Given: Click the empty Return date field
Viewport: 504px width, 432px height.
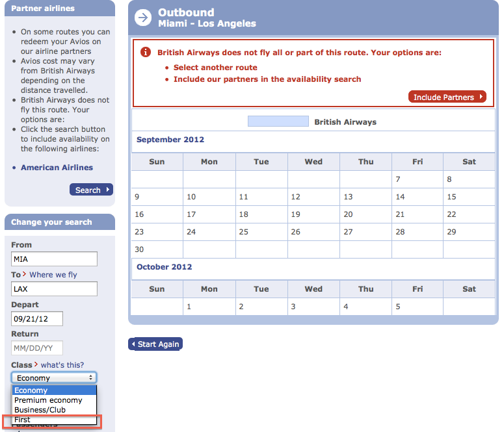Looking at the screenshot, I should pyautogui.click(x=37, y=348).
